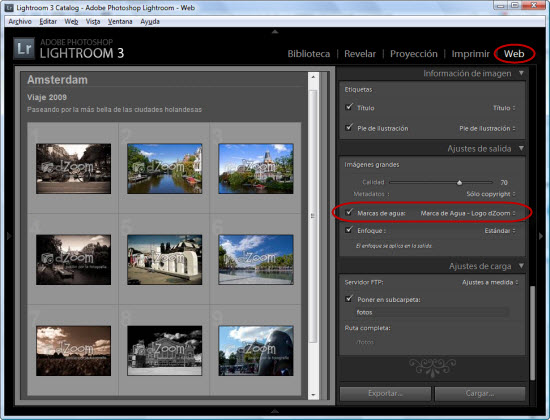Collapse the Información de imagen panel

522,73
